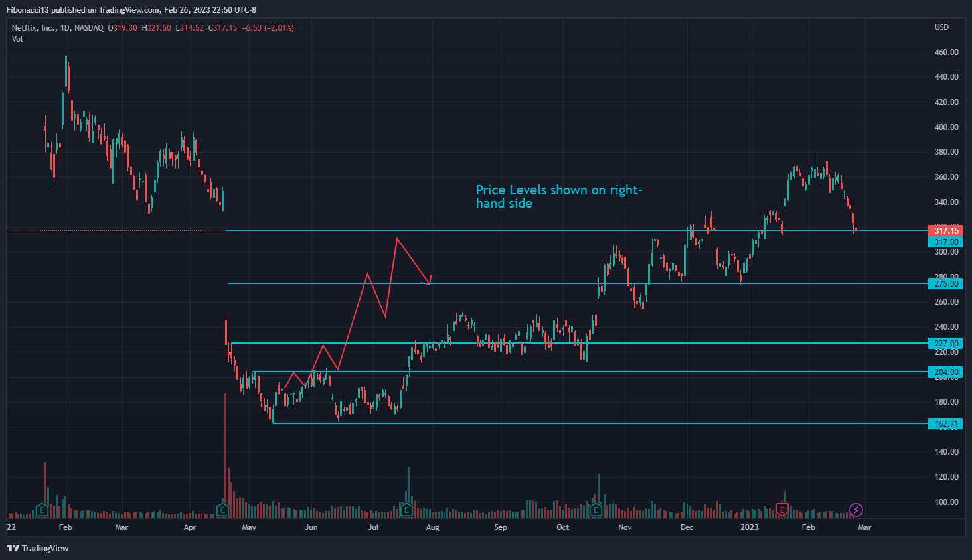
Task: Select the 275.00 horizontal level label
Action: click(945, 284)
